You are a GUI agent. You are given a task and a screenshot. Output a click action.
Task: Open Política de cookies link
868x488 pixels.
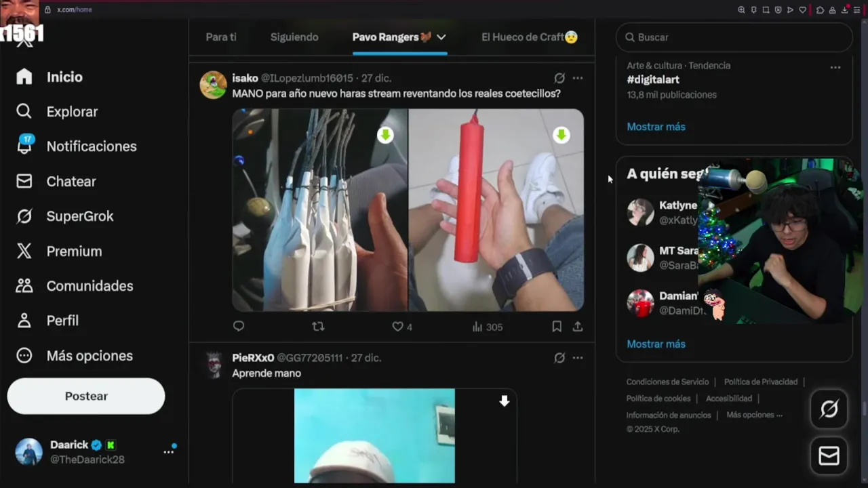tap(658, 399)
